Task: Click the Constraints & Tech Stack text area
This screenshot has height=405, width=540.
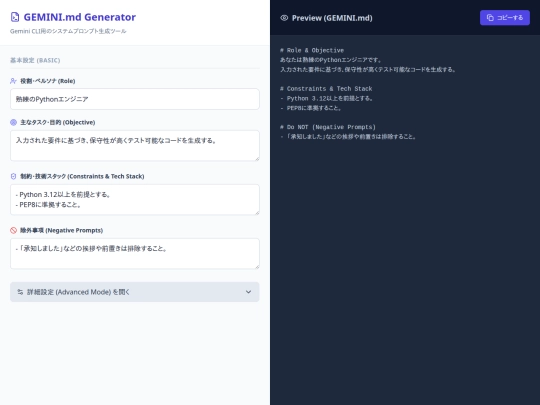Action: pyautogui.click(x=135, y=200)
